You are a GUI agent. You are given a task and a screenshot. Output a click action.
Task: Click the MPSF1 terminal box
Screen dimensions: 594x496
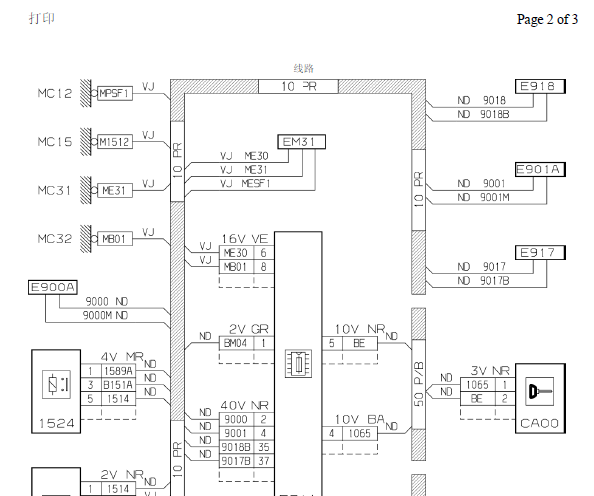(x=115, y=93)
